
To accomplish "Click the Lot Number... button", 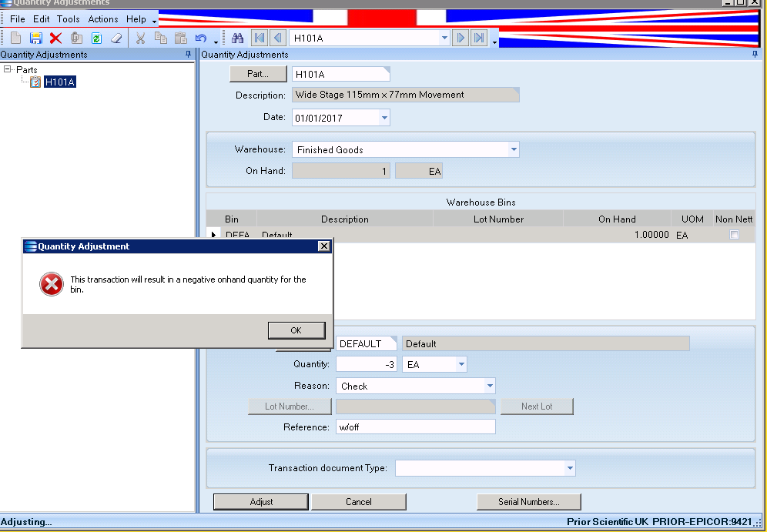I will (x=290, y=407).
